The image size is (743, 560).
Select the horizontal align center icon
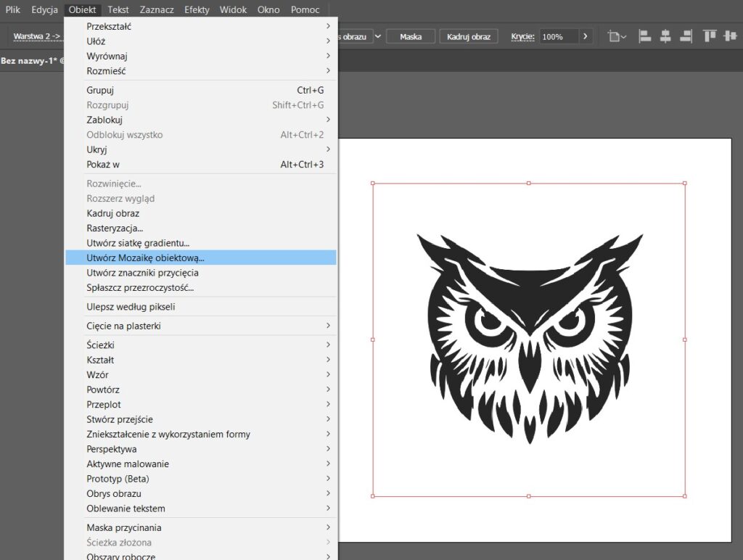[665, 36]
